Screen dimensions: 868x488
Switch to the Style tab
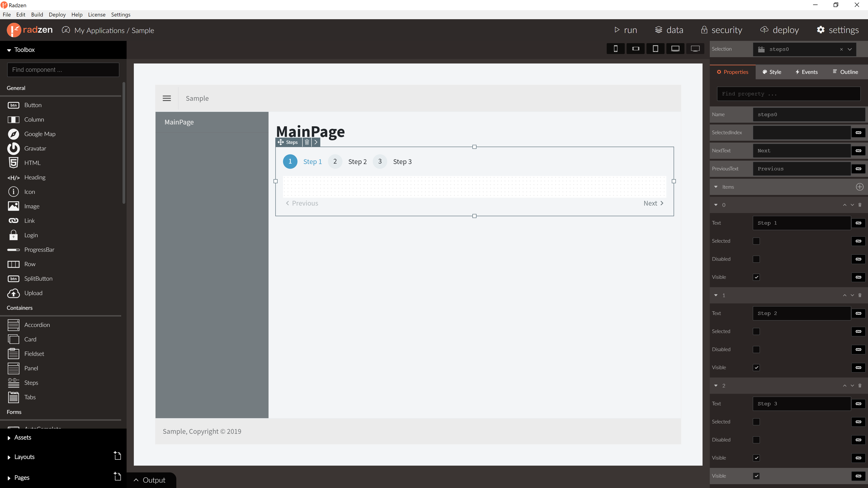coord(772,72)
